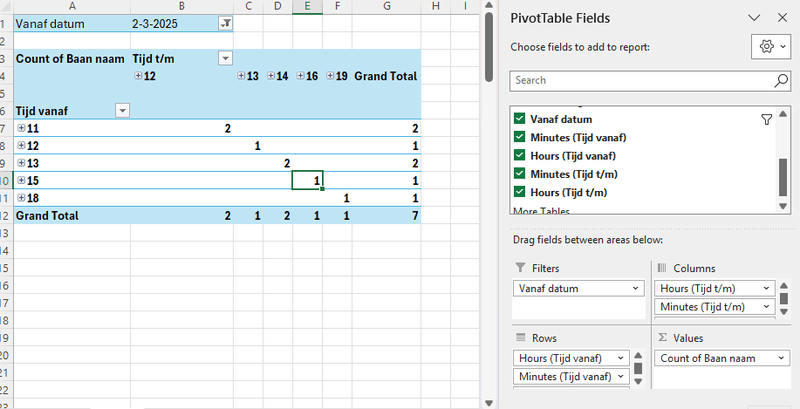
Task: Click the search magnifier icon in field search
Action: click(x=781, y=80)
